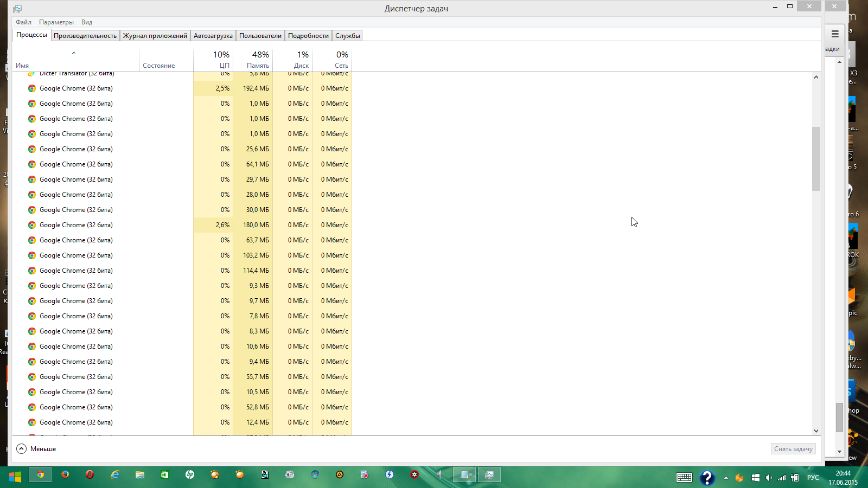Select the Процессы tab

(x=31, y=35)
